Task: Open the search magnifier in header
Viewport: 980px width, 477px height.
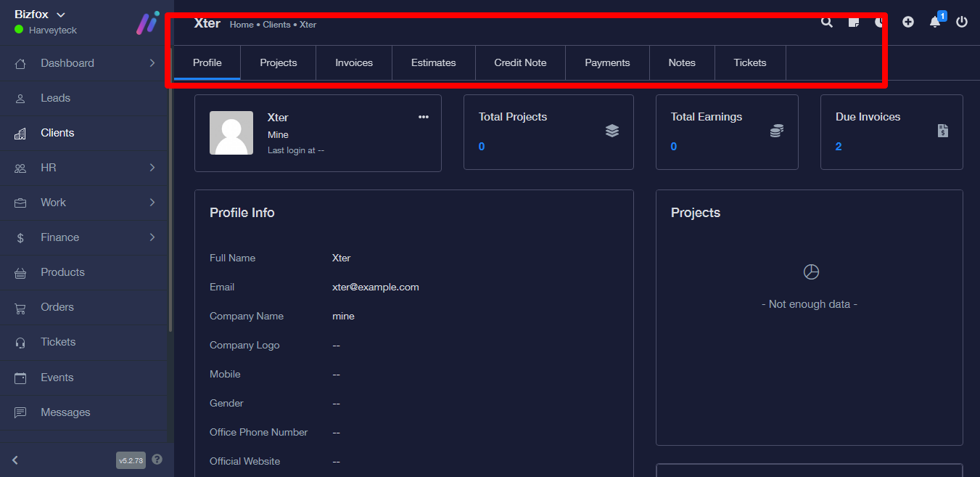Action: [x=827, y=23]
